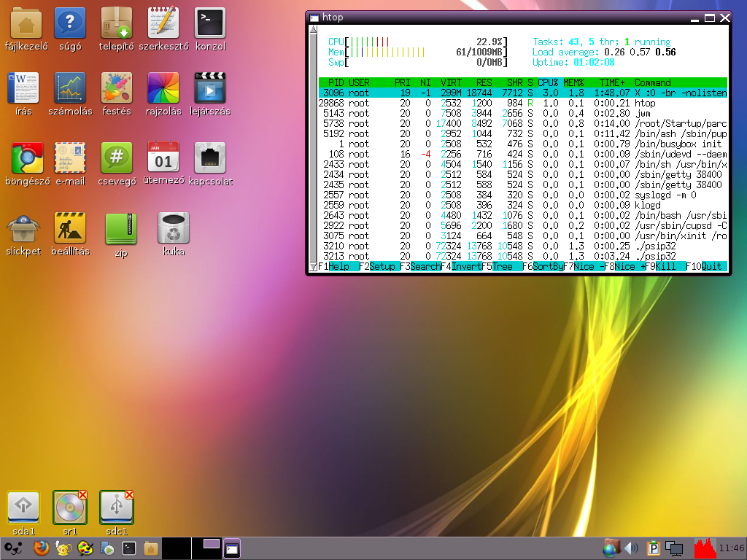Select the htop window button in taskbar
This screenshot has width=747, height=560.
click(x=233, y=547)
